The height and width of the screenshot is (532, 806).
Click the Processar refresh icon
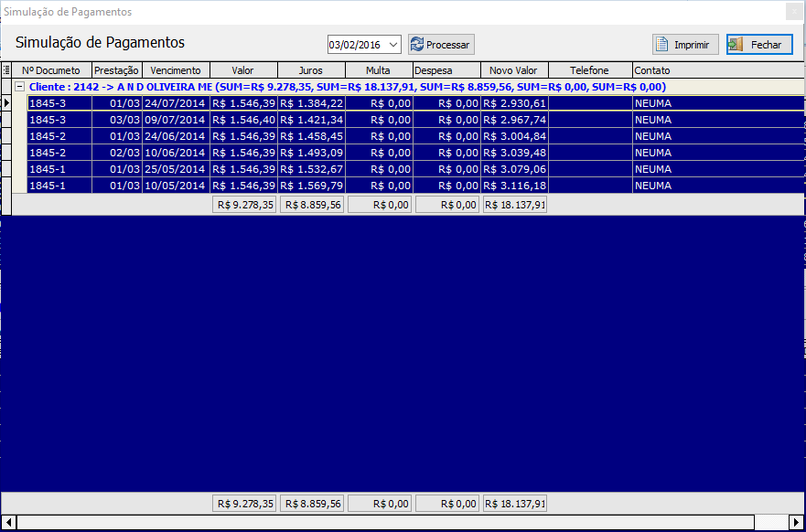(x=417, y=44)
